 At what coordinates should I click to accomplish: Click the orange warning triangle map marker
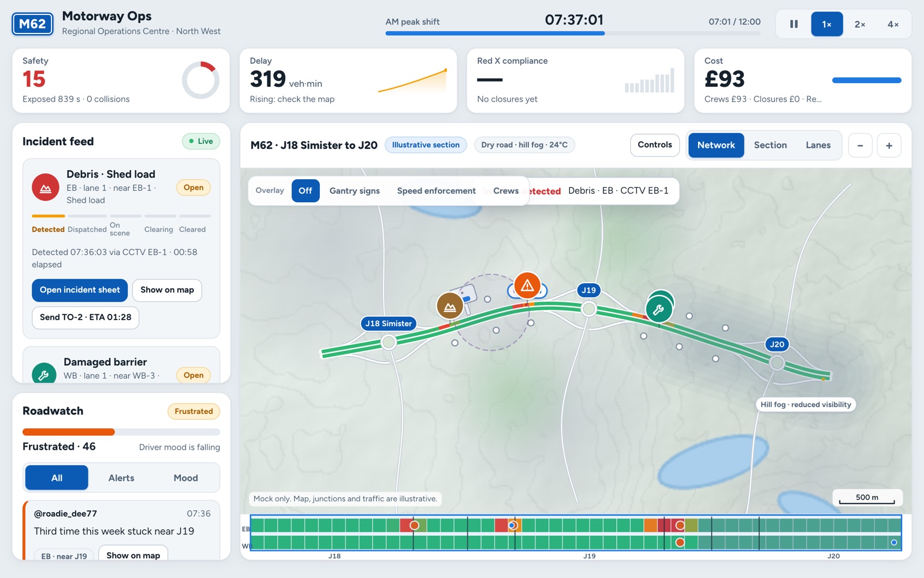point(527,286)
